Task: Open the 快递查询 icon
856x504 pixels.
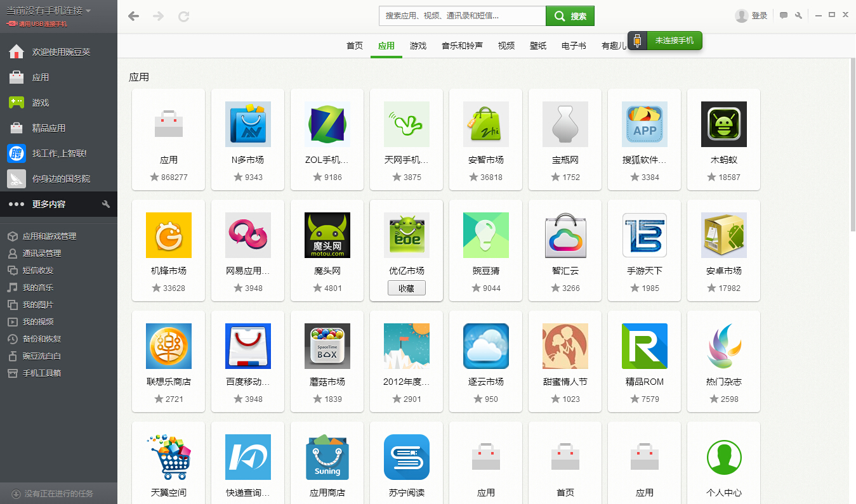Action: 247,457
